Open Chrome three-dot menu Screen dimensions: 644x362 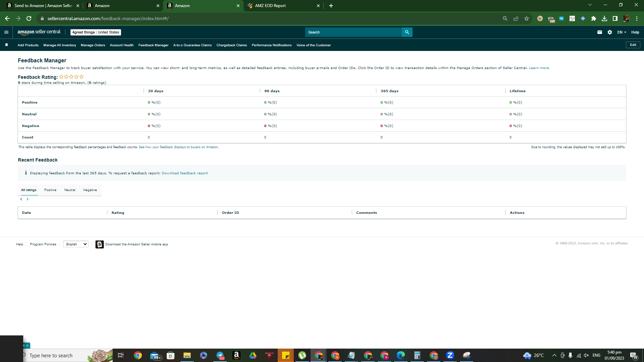tap(637, 18)
